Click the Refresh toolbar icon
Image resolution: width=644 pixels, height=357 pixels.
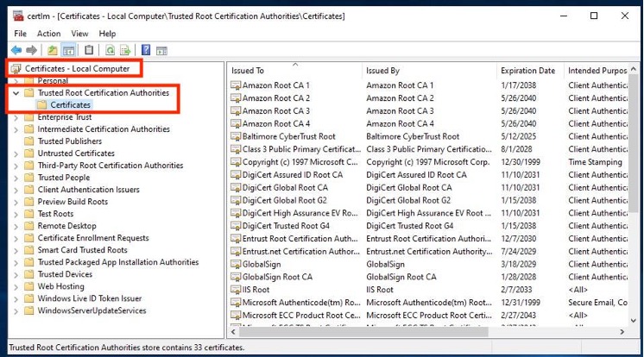(110, 51)
